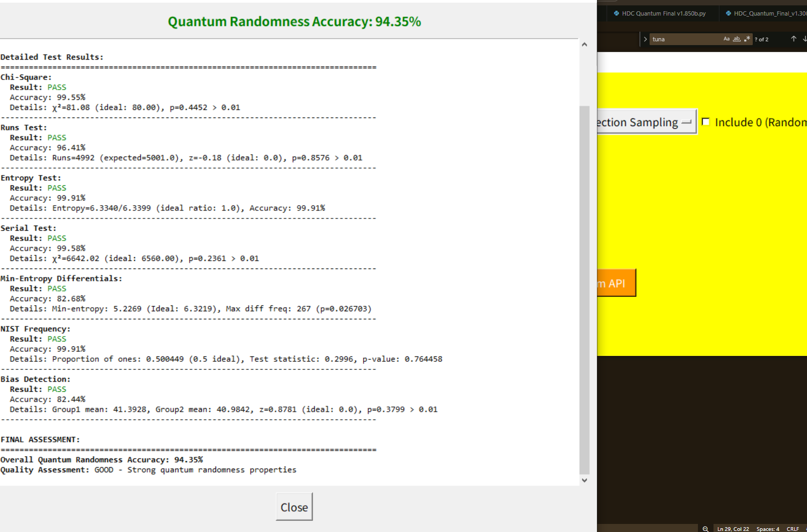Screen dimensions: 807x532
Task: Click Entropy=6.3340/6.3399 details line
Action: [167, 208]
